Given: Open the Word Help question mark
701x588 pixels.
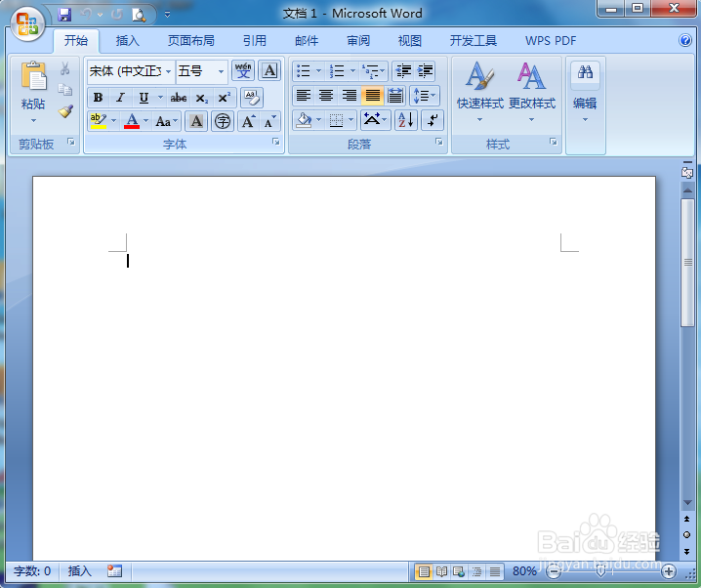Looking at the screenshot, I should [x=685, y=40].
